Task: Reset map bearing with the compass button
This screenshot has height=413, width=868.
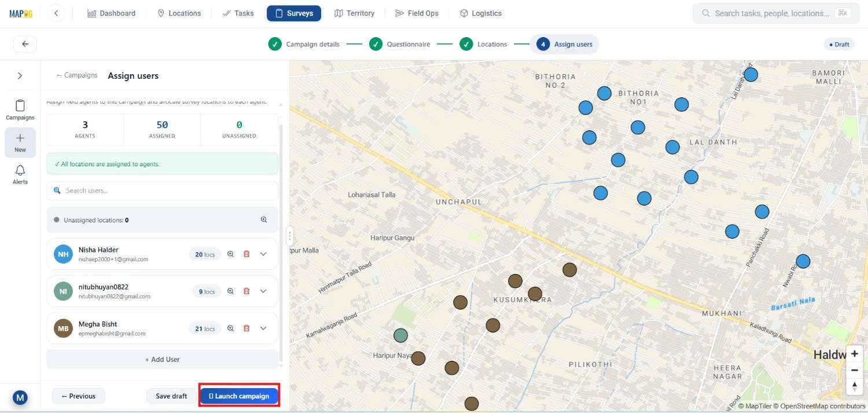Action: tap(854, 386)
